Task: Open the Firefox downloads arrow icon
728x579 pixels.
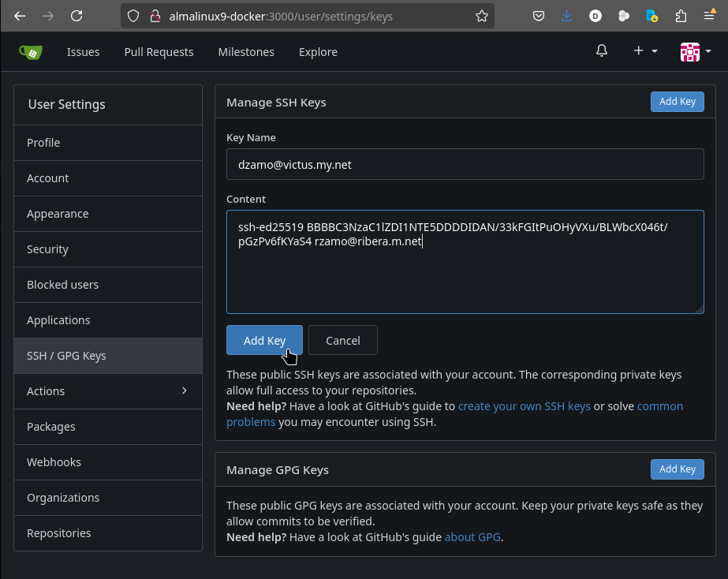Action: [567, 16]
